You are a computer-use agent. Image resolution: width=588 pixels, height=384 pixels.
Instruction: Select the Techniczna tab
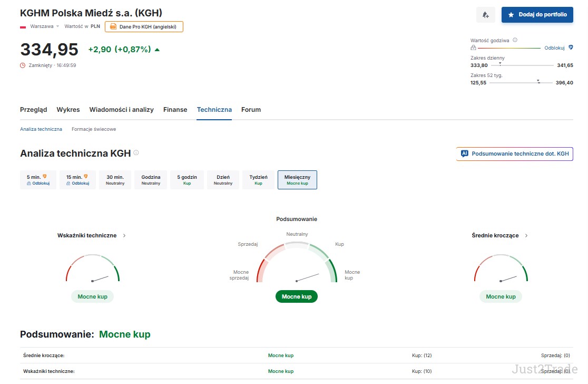[214, 110]
